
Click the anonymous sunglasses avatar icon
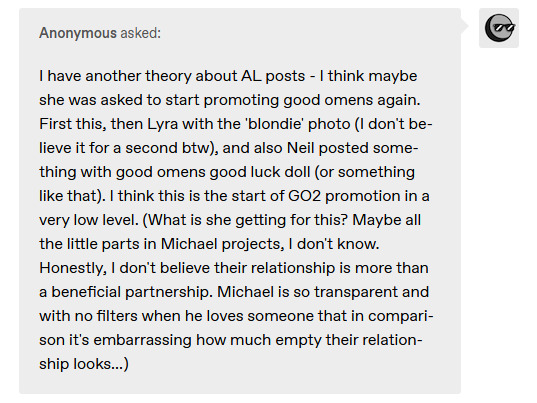tap(499, 28)
